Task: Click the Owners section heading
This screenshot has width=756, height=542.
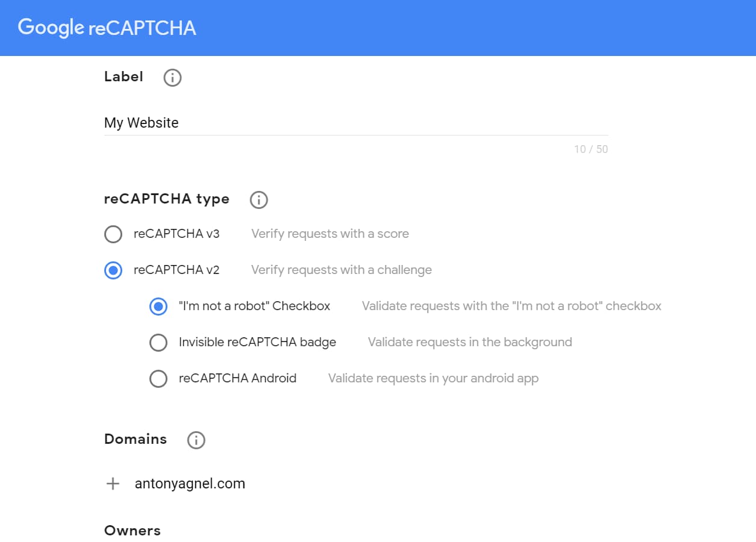Action: [x=133, y=530]
